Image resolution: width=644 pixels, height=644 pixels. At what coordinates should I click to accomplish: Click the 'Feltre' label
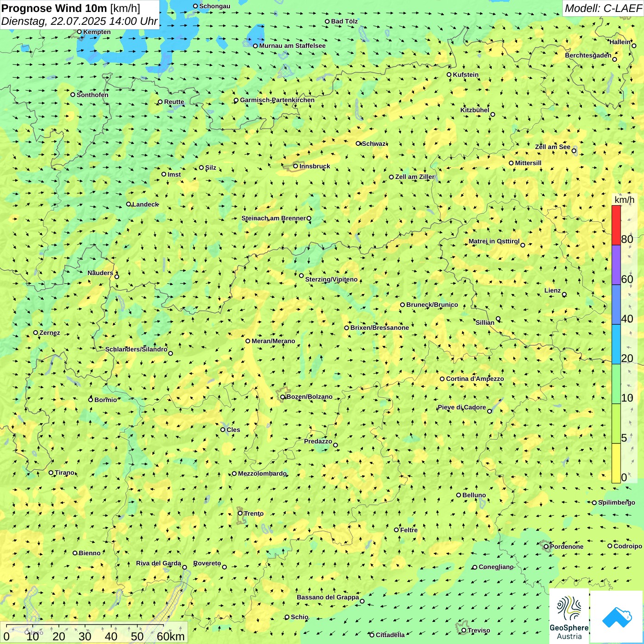point(409,530)
